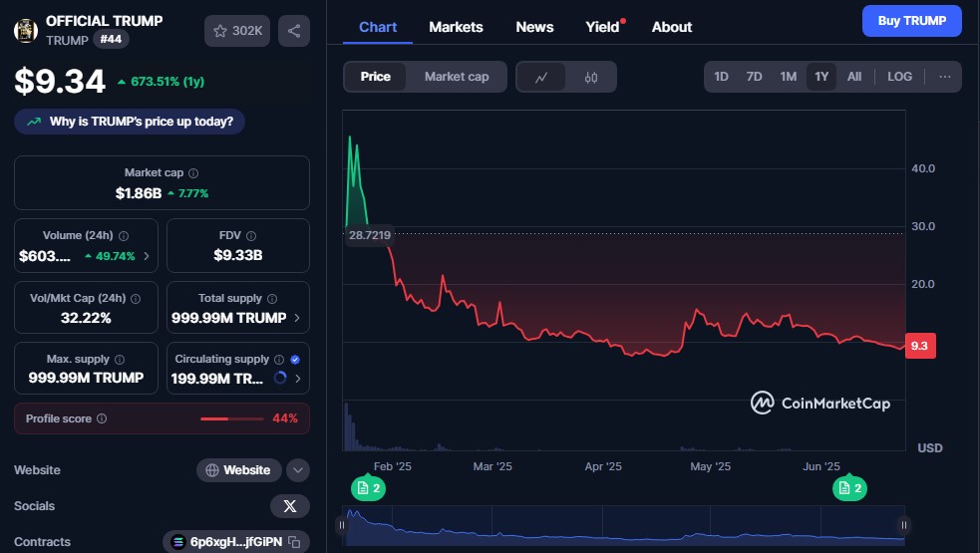Screen dimensions: 980x553
Task: Open news marker near Feb '25
Action: (368, 487)
